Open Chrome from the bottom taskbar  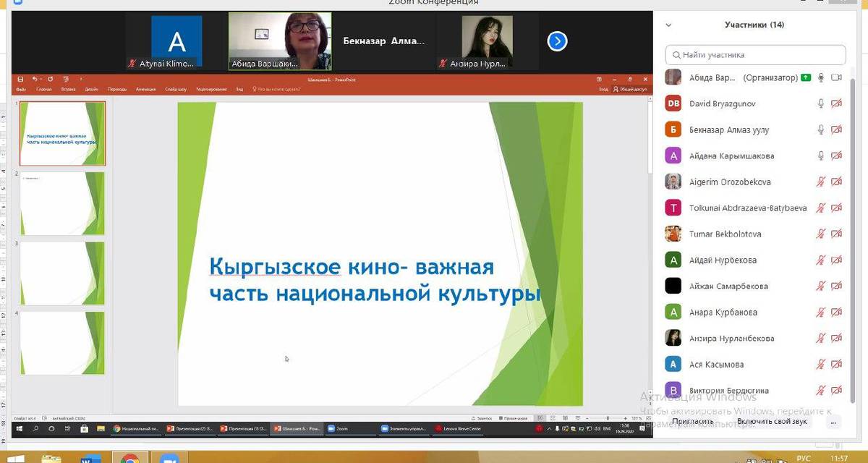[x=129, y=459]
